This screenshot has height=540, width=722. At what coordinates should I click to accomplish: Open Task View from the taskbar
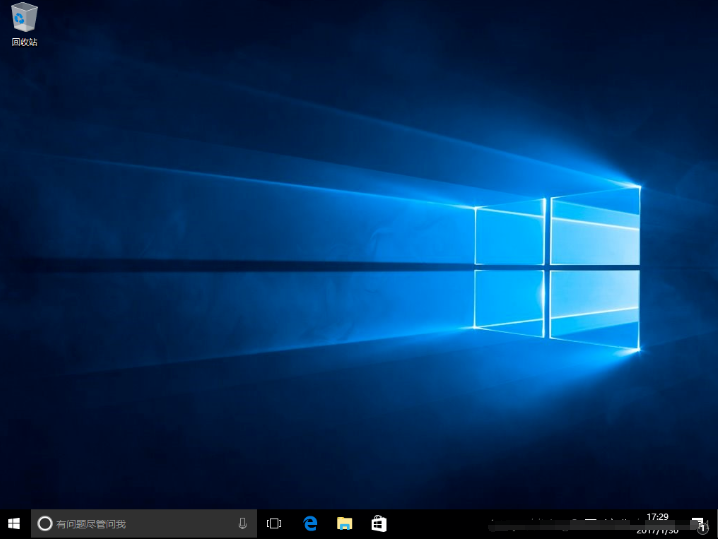[x=274, y=523]
